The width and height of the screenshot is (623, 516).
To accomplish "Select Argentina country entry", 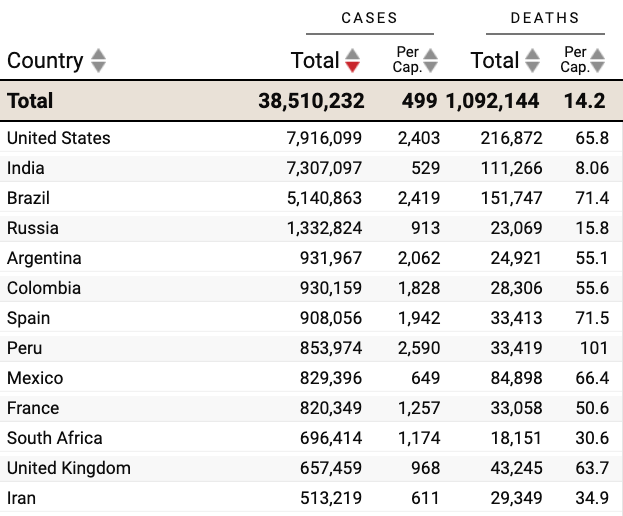I will coord(44,258).
